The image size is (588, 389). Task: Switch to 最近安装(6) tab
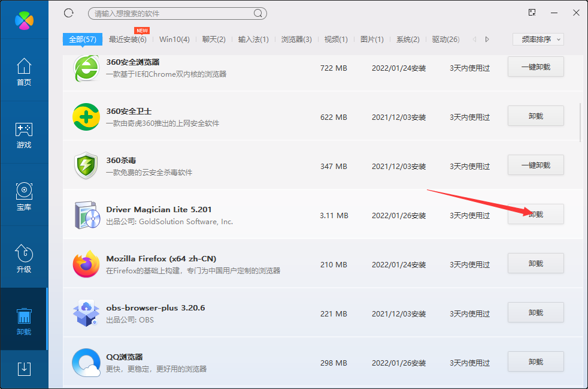tap(128, 40)
